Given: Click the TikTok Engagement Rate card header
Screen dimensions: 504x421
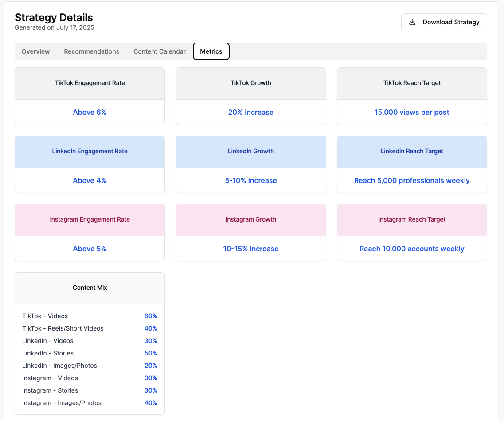Looking at the screenshot, I should (x=90, y=83).
